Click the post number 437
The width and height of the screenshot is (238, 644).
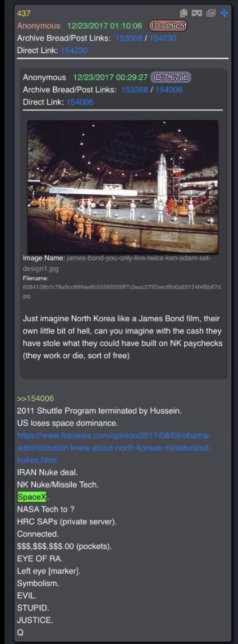(x=24, y=14)
